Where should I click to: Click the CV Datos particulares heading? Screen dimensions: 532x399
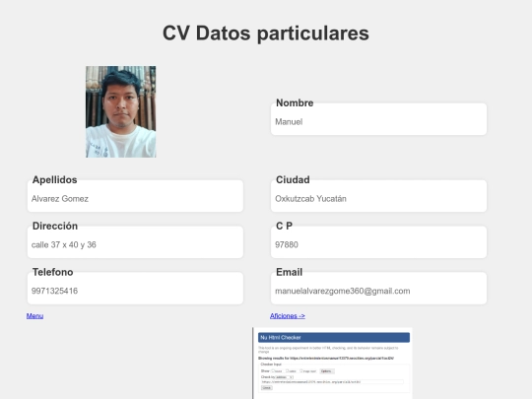click(x=266, y=33)
